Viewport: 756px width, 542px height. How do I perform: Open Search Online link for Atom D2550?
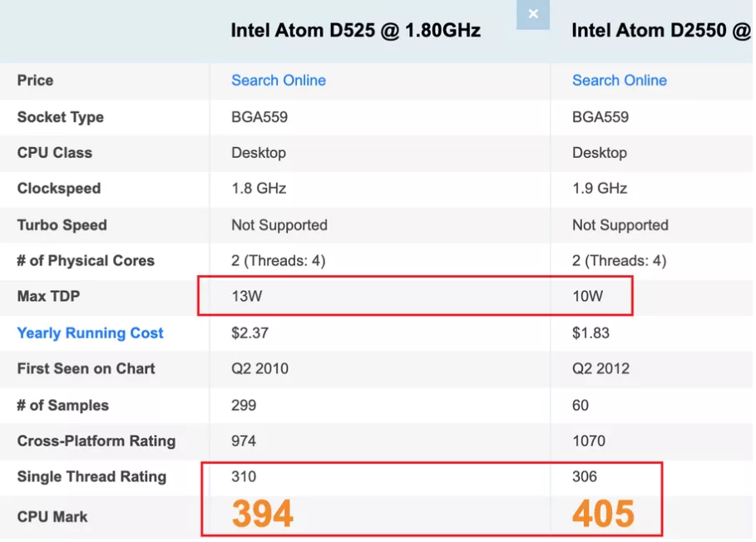click(619, 80)
